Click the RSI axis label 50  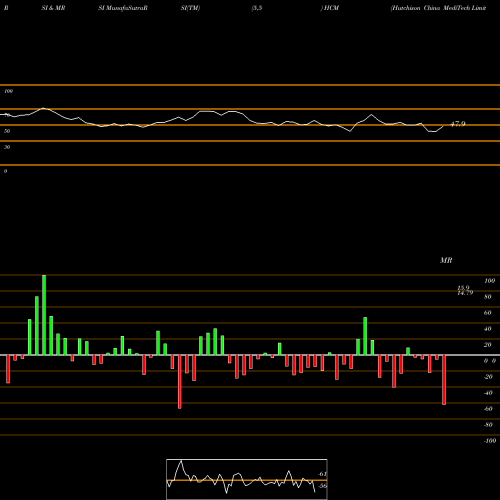click(x=7, y=131)
